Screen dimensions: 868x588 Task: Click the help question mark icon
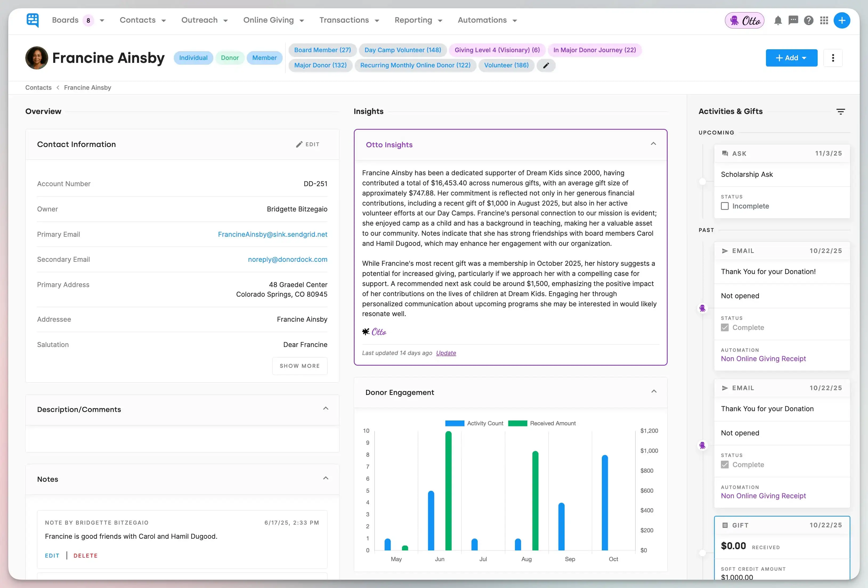coord(808,21)
